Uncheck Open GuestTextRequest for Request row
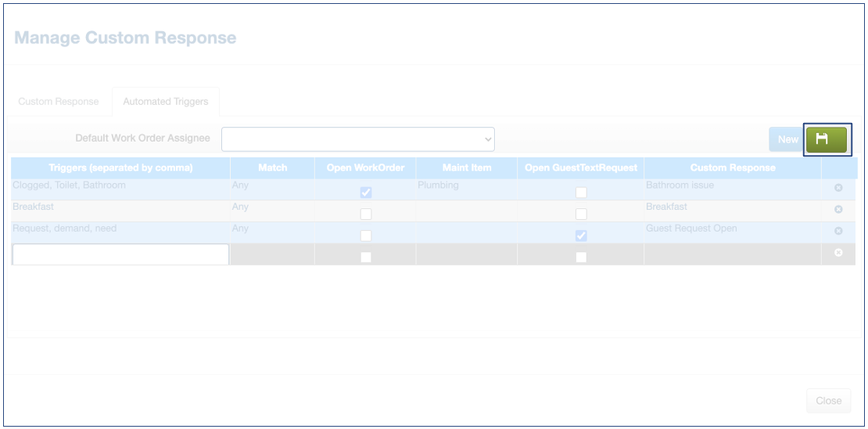This screenshot has width=868, height=429. (580, 236)
